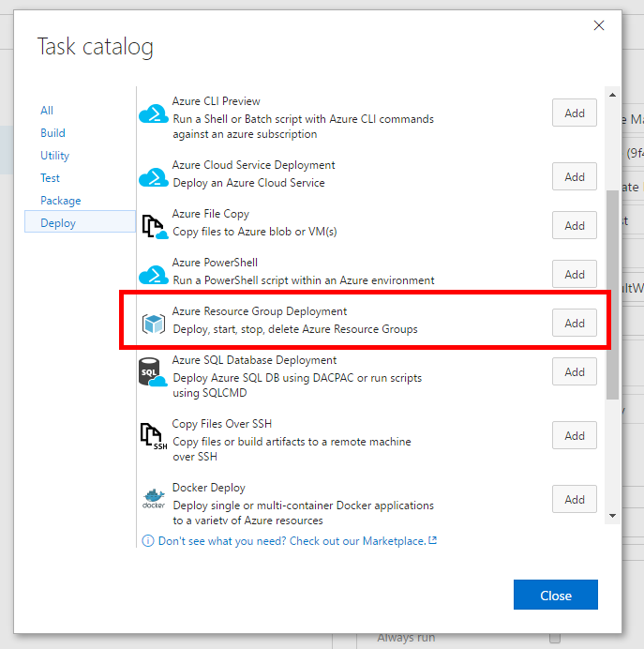
Task: Add the Docker Deploy task
Action: [x=574, y=499]
